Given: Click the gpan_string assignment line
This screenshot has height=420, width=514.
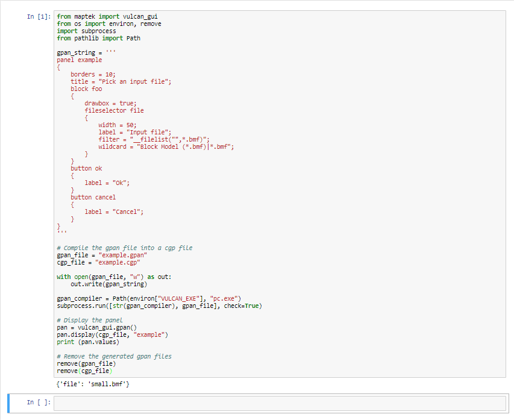Looking at the screenshot, I should click(86, 53).
